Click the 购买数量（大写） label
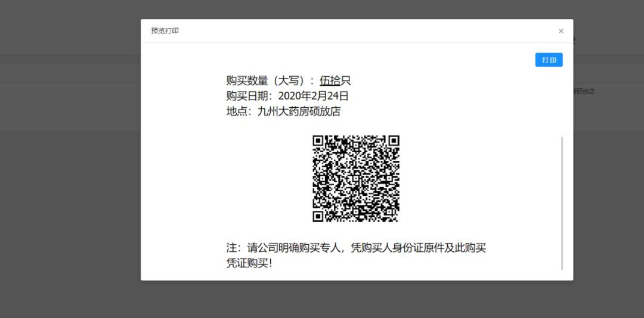 click(267, 81)
